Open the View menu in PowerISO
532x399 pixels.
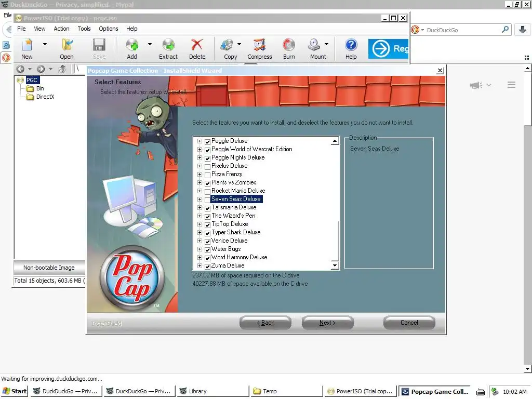(x=39, y=29)
